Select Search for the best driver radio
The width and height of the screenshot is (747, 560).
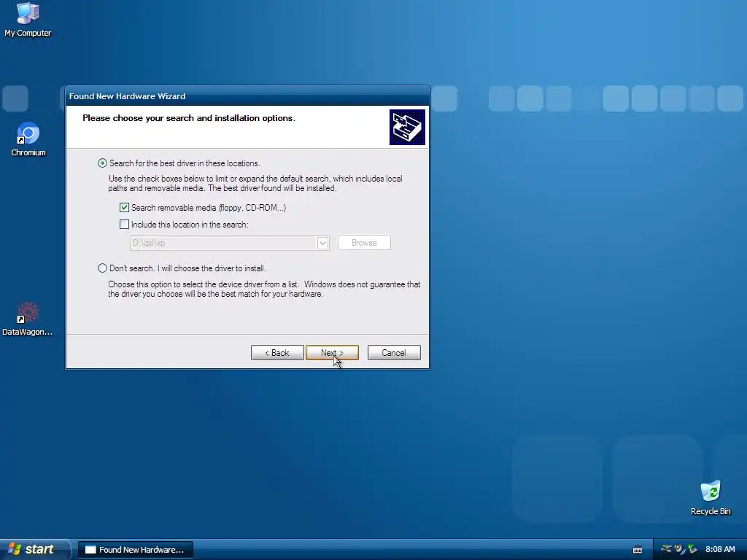(x=102, y=163)
